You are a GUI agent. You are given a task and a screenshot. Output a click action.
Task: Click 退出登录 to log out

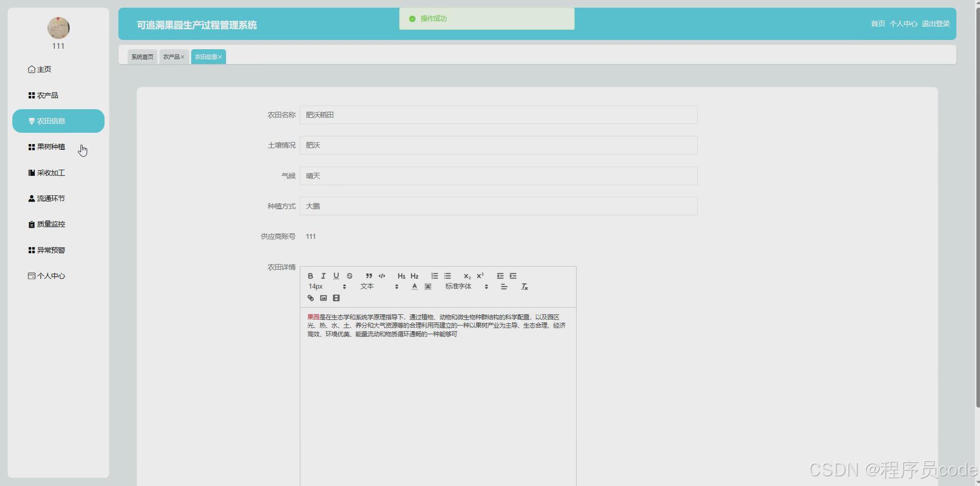(x=935, y=24)
